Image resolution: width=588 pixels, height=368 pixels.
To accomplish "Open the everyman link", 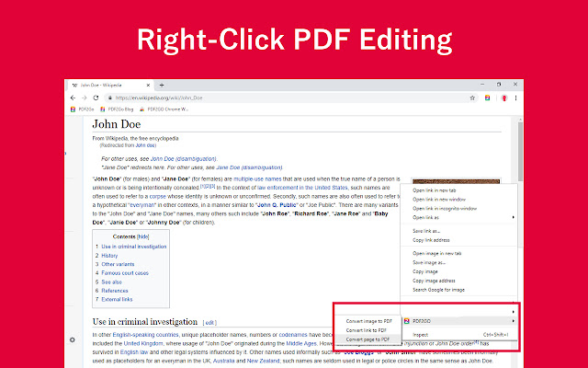I will pyautogui.click(x=142, y=205).
